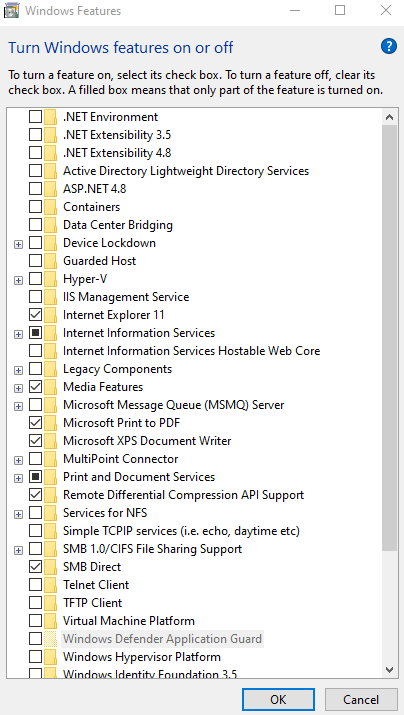Click the OK button
The height and width of the screenshot is (715, 404).
(x=278, y=700)
